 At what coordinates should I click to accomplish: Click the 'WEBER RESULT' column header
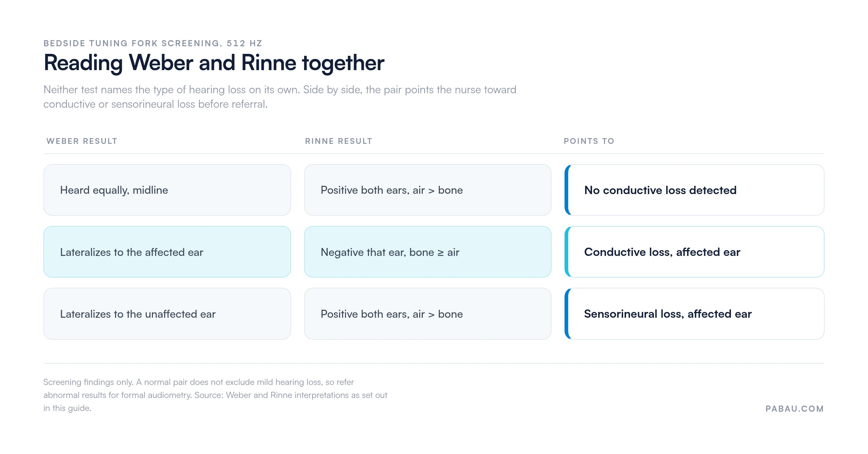[82, 141]
